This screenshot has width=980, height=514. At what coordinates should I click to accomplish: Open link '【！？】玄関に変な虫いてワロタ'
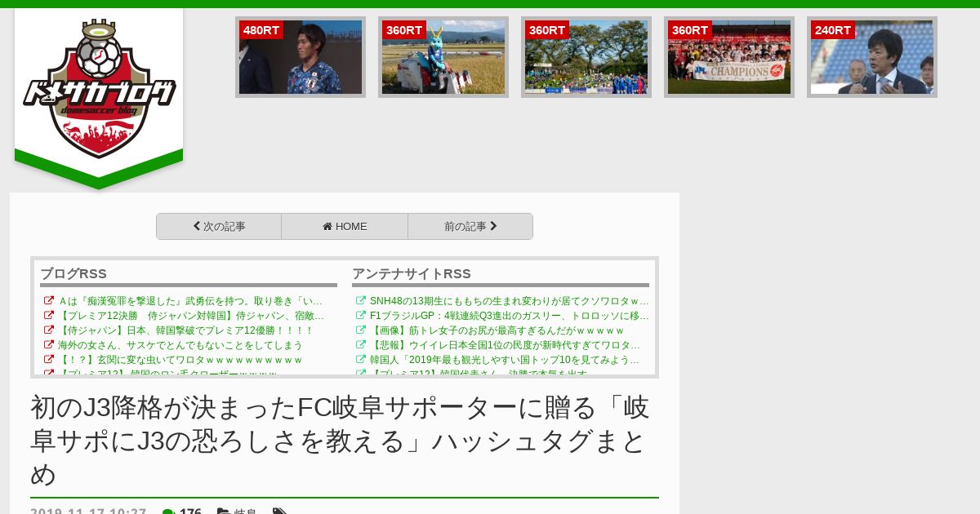coord(180,360)
